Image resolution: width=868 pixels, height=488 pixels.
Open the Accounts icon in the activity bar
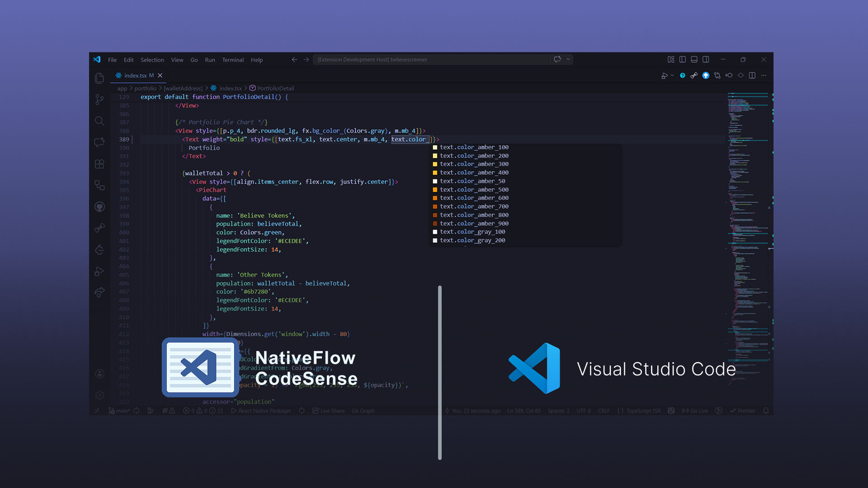pyautogui.click(x=99, y=374)
